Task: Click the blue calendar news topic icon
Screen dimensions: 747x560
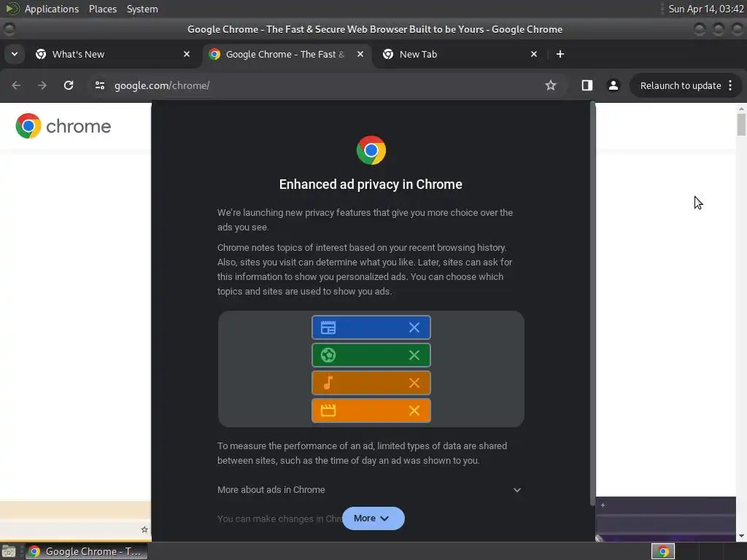Action: click(328, 327)
